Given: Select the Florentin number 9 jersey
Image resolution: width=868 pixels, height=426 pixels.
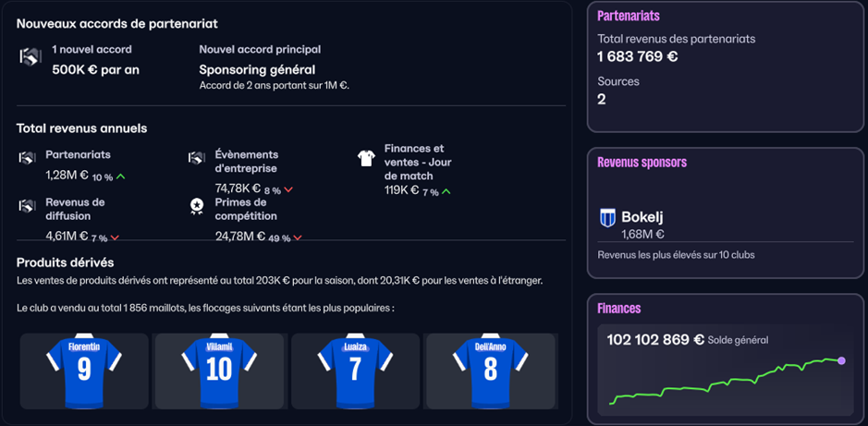Looking at the screenshot, I should point(83,371).
